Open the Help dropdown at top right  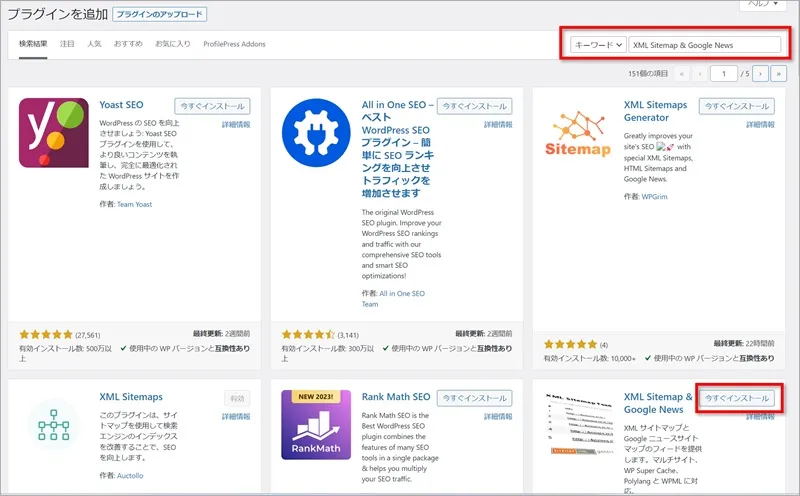[763, 4]
